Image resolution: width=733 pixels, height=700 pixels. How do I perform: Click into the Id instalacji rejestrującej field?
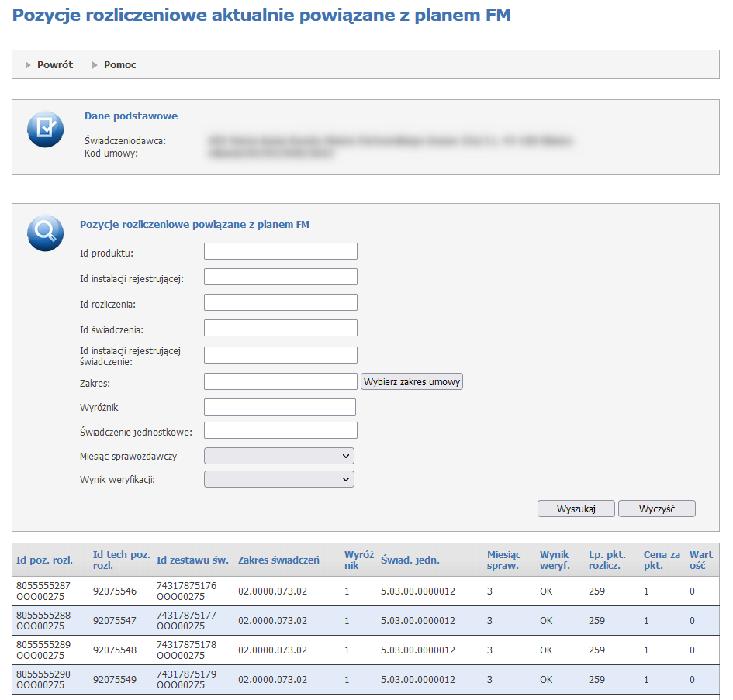[280, 277]
